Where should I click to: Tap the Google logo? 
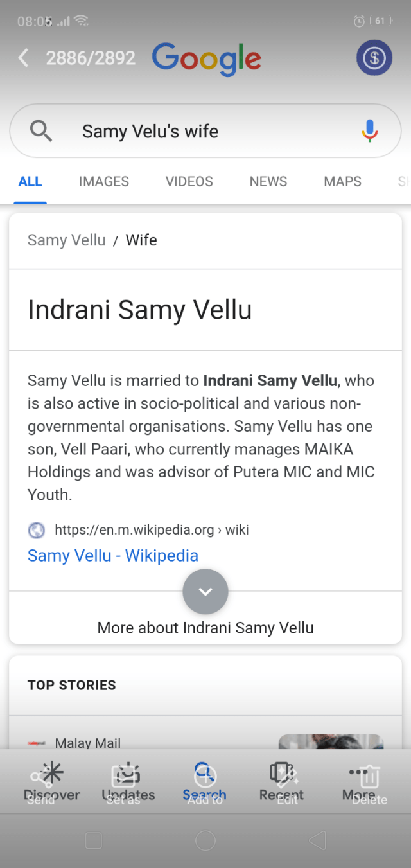206,59
